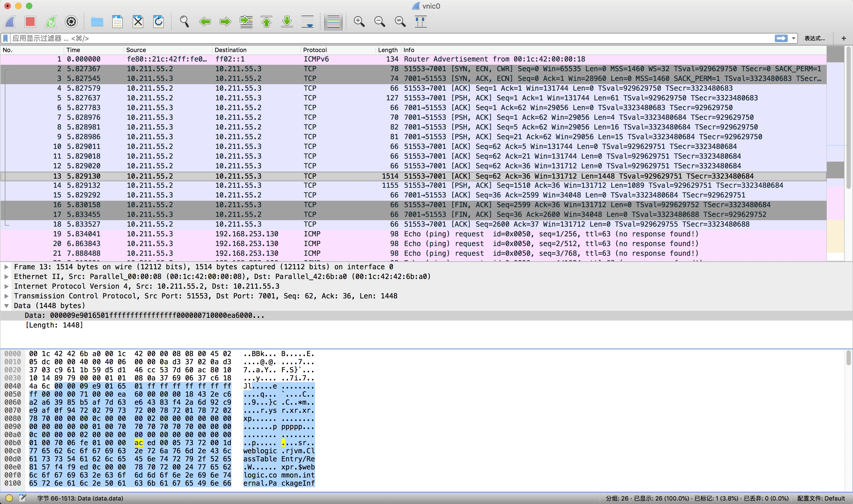The image size is (853, 504).
Task: Select the Data hex value line
Action: (426, 315)
